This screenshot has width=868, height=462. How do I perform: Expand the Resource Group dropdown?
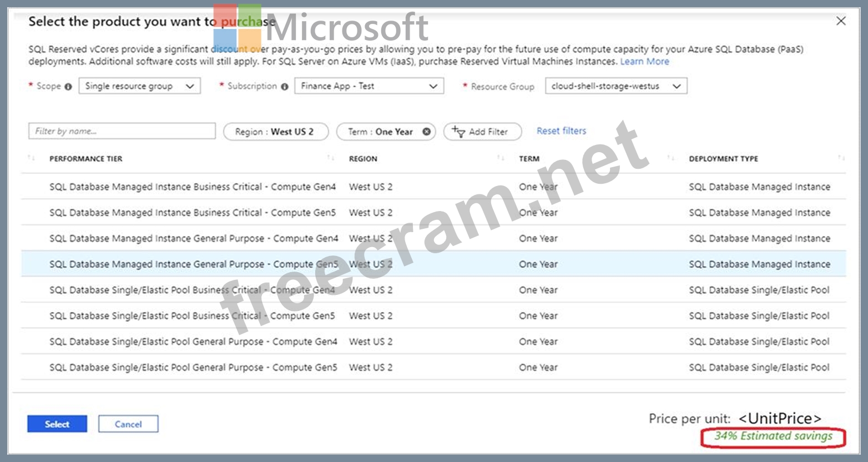point(616,86)
